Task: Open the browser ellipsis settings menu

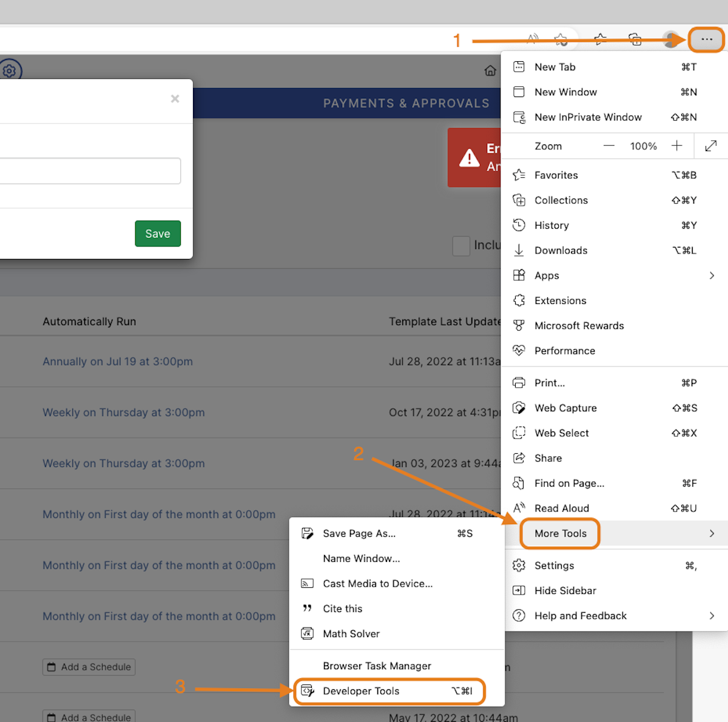Action: (707, 40)
